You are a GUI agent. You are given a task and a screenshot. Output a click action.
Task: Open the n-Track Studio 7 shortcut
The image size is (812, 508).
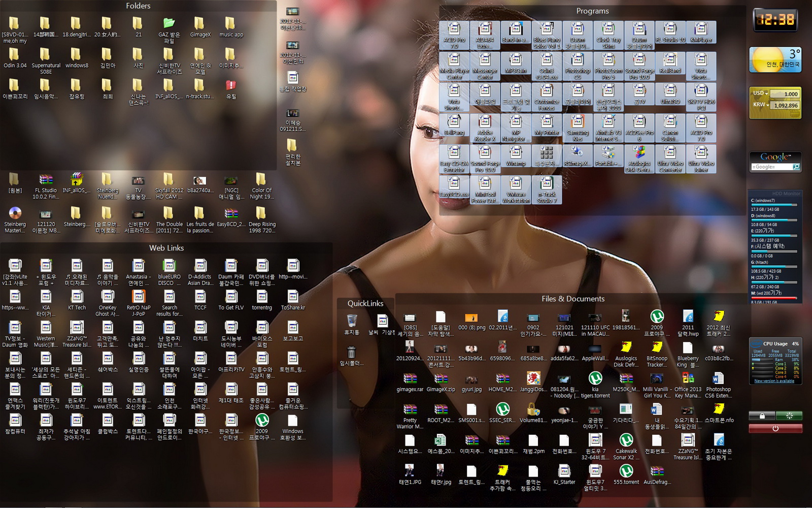tap(547, 189)
